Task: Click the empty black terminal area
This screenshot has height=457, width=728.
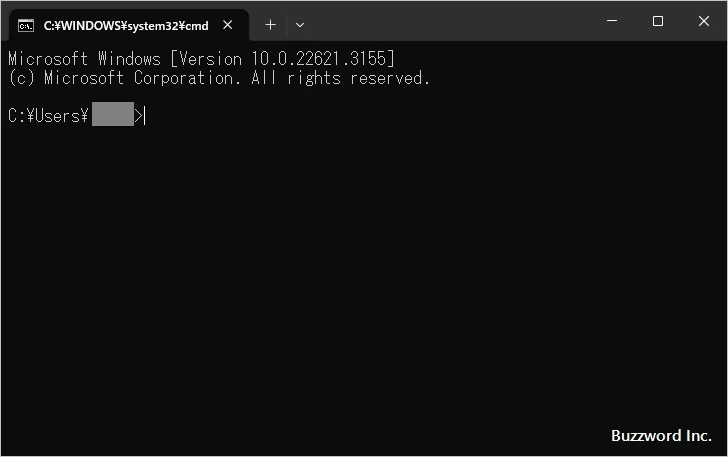Action: [360, 280]
